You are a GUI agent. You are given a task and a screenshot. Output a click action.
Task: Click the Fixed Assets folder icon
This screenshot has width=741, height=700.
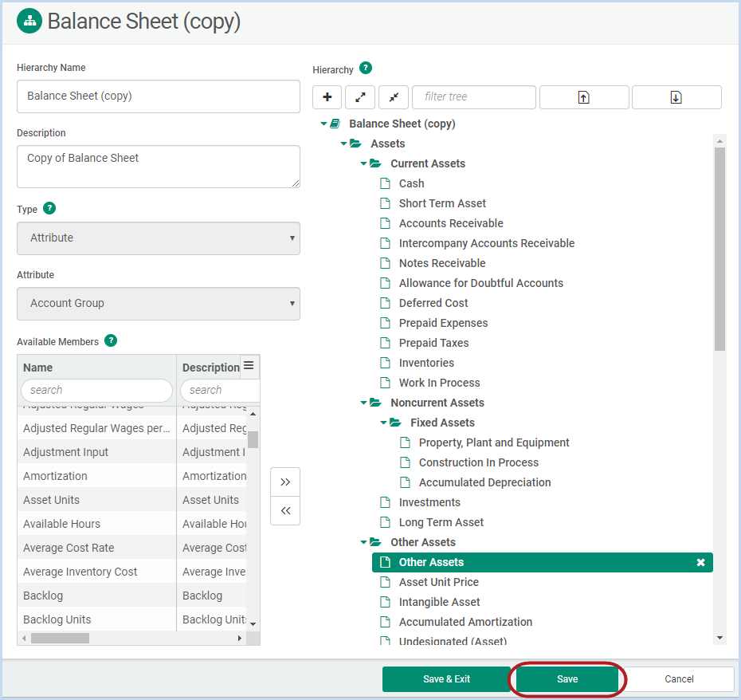click(395, 423)
